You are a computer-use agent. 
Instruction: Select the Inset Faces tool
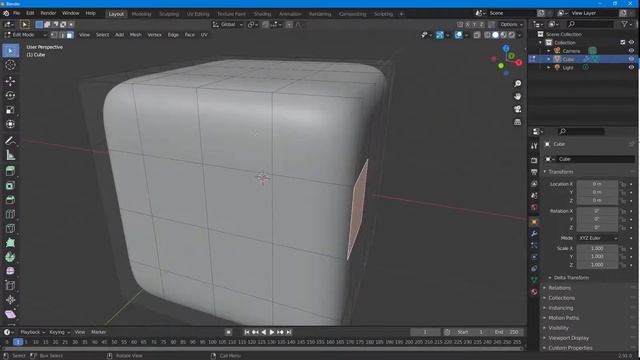pos(10,186)
